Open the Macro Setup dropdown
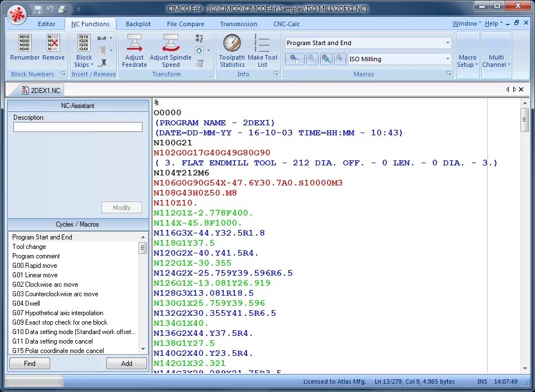 point(468,61)
